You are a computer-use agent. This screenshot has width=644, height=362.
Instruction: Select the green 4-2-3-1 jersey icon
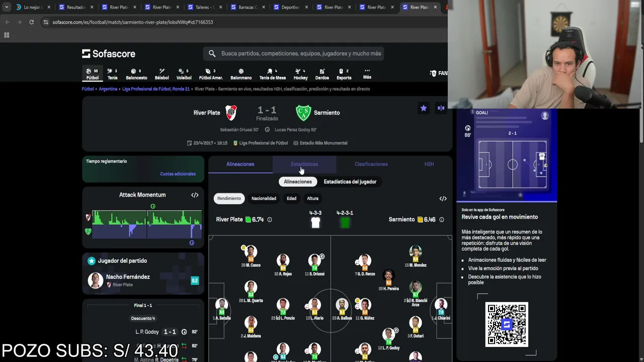pyautogui.click(x=345, y=222)
